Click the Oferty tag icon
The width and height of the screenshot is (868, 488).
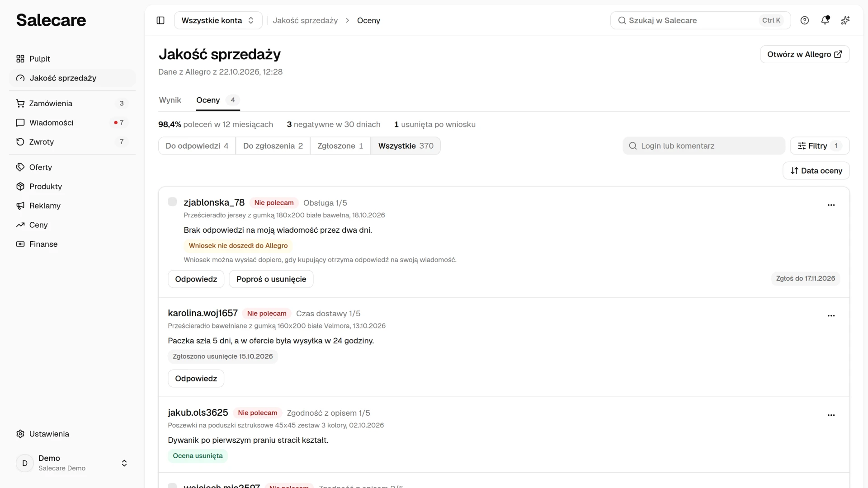20,167
